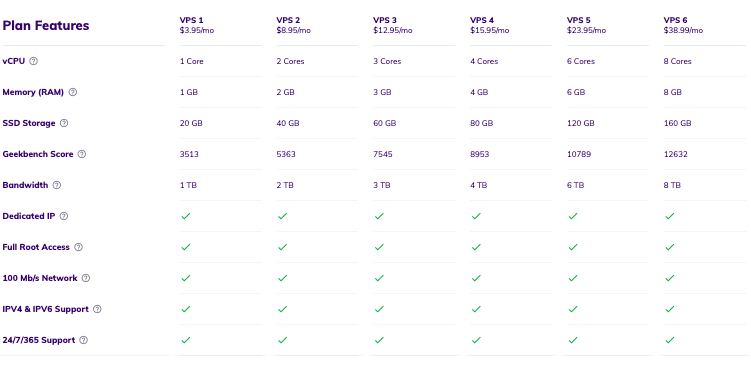Open the Memory (RAM) info tooltip icon
Image resolution: width=751 pixels, height=369 pixels.
(x=72, y=92)
